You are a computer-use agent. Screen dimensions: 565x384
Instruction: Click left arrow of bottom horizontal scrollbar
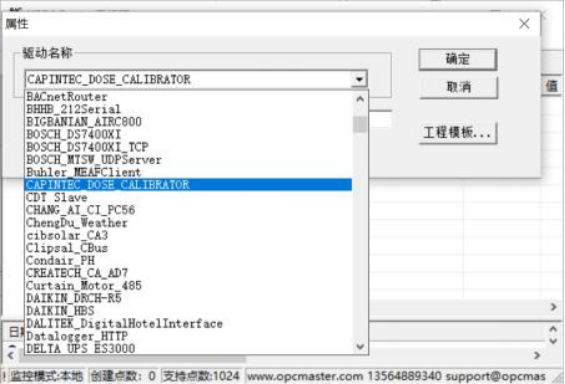(x=11, y=356)
